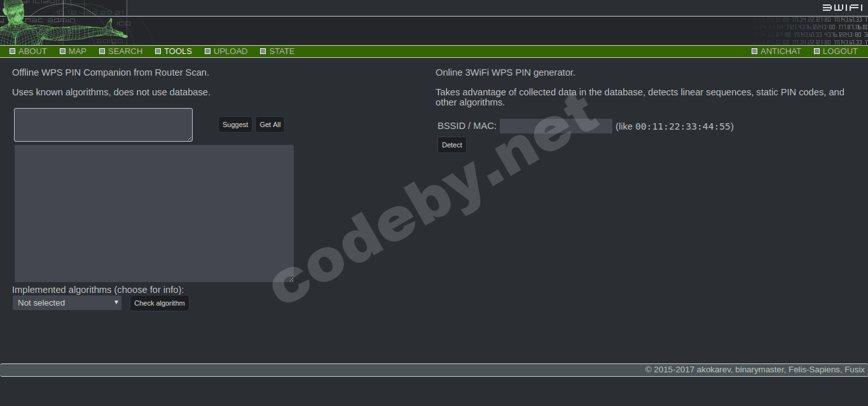Select the TOOLS menu item
The image size is (868, 406).
[x=174, y=51]
